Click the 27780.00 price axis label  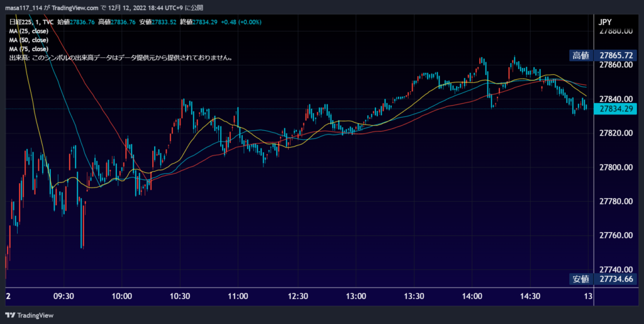[x=616, y=201]
